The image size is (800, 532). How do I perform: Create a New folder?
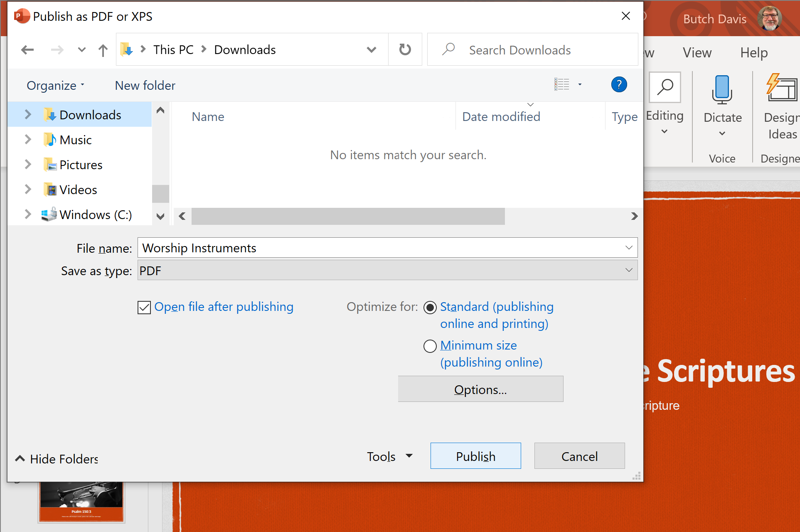[x=145, y=85]
